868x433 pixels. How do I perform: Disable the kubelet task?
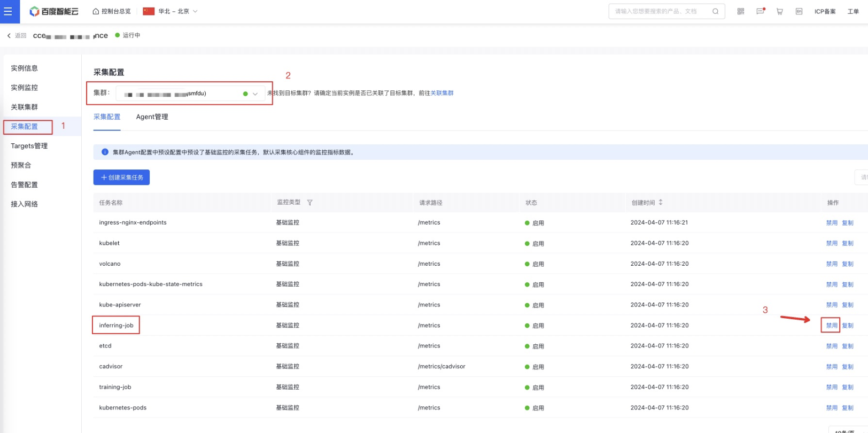(x=832, y=243)
